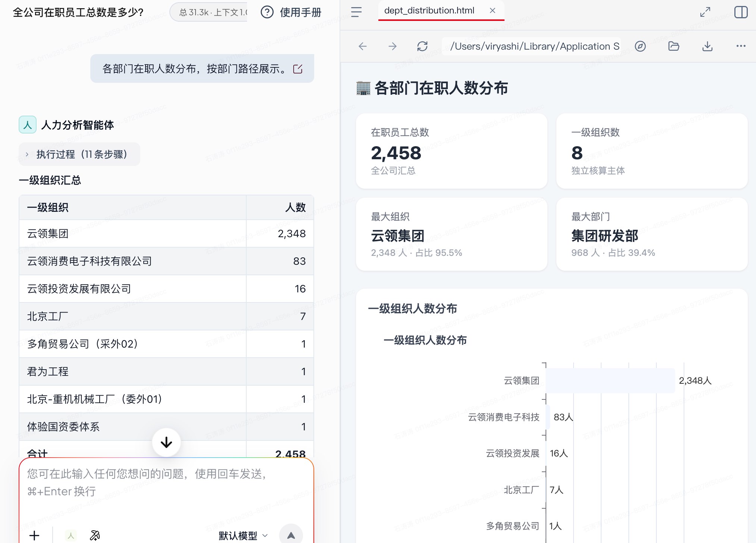
Task: Reload the preview page
Action: click(422, 46)
